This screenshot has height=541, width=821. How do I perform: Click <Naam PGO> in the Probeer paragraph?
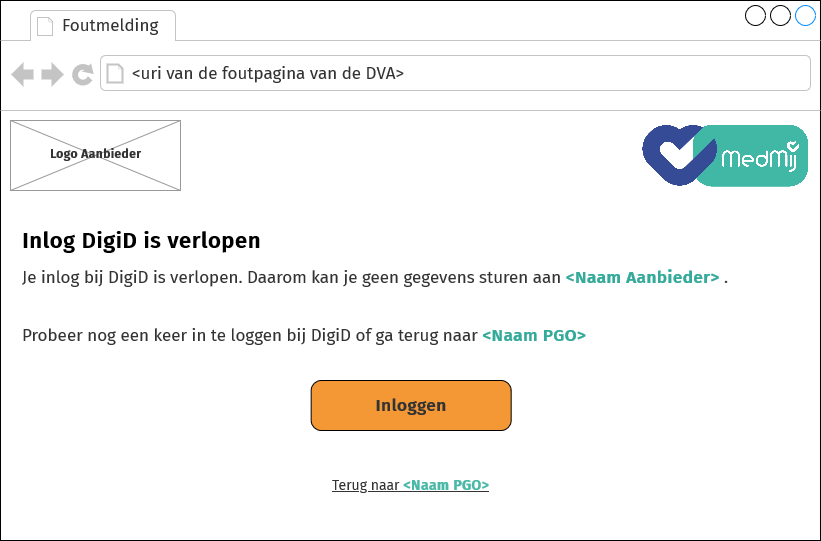click(534, 335)
